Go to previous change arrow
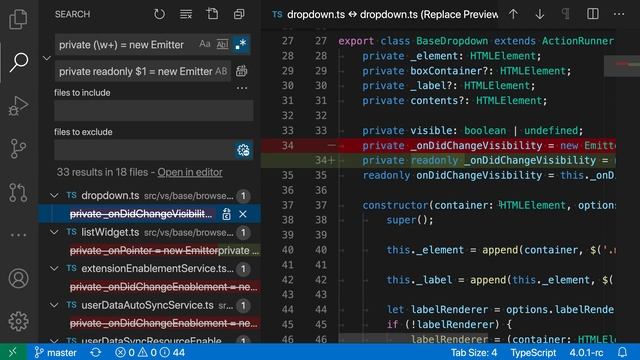The image size is (640, 360). (513, 14)
